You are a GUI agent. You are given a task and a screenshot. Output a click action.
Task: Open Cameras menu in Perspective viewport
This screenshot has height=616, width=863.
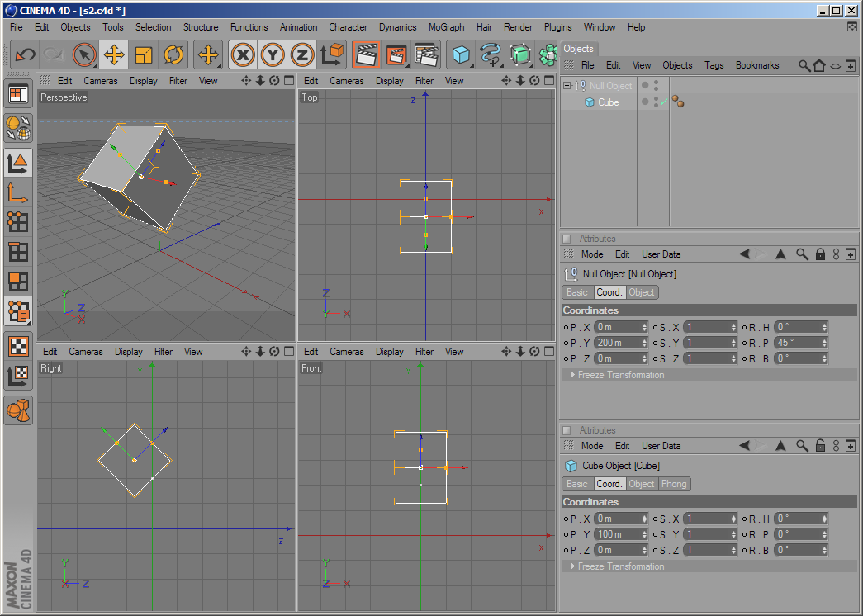[101, 81]
